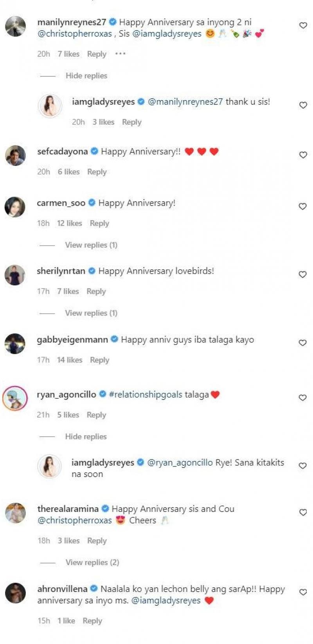This screenshot has width=313, height=644.
Task: View the 14 likes on gabbyeigenmann's comment
Action: tap(70, 360)
